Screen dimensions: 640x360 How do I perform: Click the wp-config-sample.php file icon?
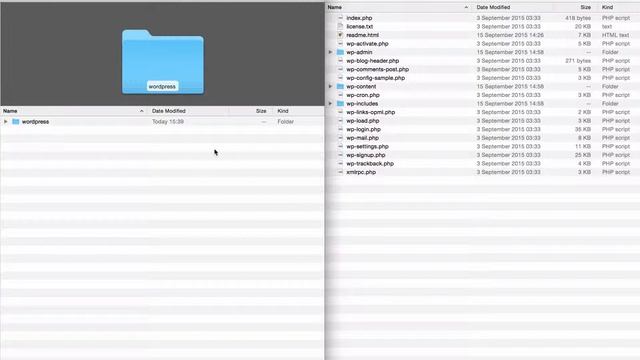point(340,78)
